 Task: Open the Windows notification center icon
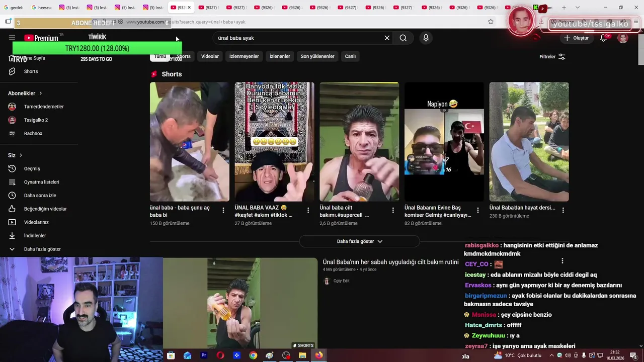click(633, 355)
